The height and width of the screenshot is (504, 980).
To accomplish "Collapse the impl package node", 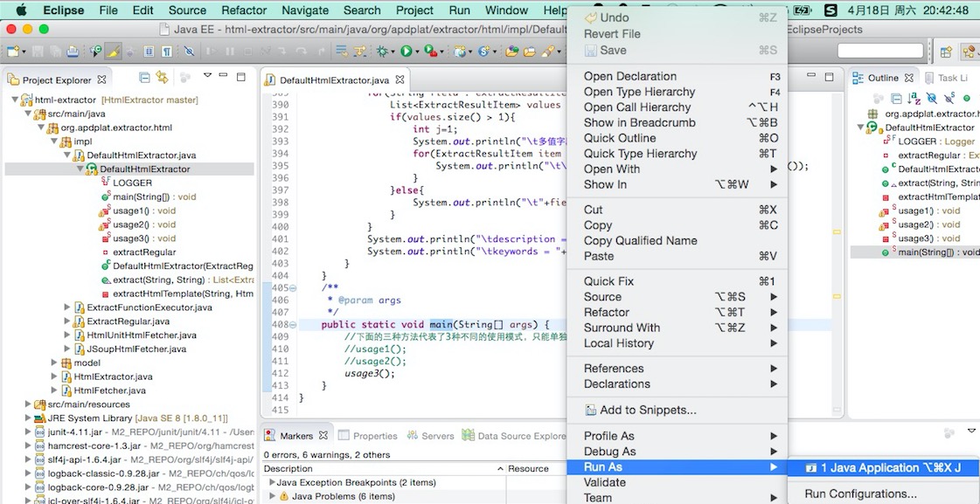I will [53, 142].
